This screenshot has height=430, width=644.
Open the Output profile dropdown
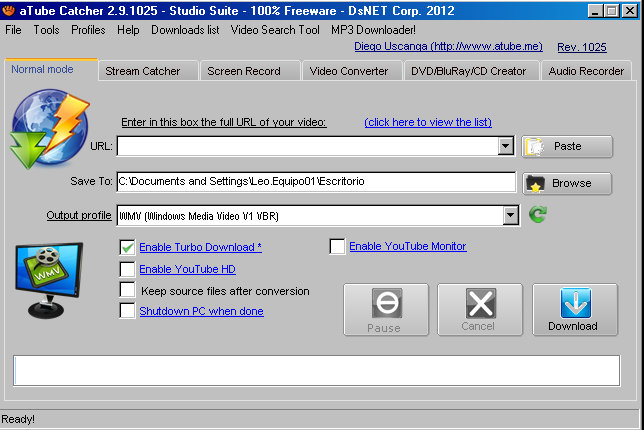(x=511, y=215)
